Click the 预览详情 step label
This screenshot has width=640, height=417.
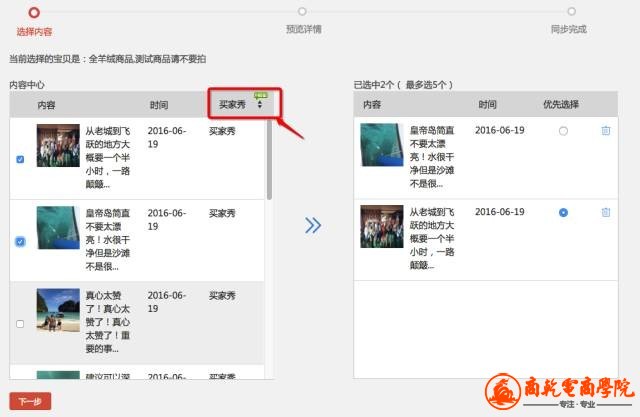click(x=303, y=30)
